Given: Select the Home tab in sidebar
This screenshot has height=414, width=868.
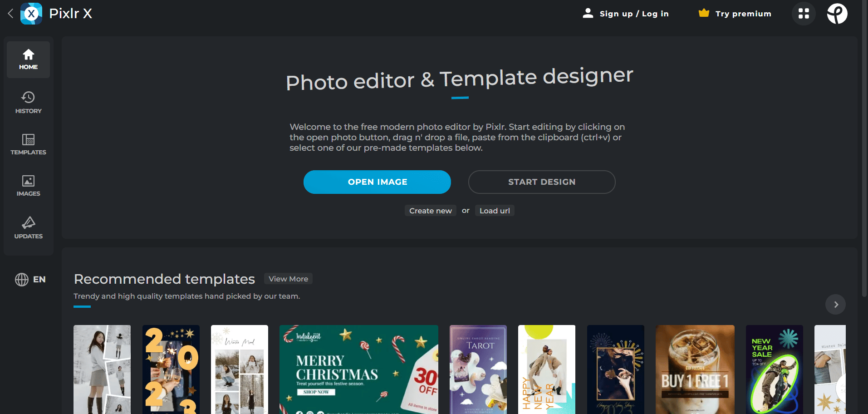Looking at the screenshot, I should coord(28,59).
